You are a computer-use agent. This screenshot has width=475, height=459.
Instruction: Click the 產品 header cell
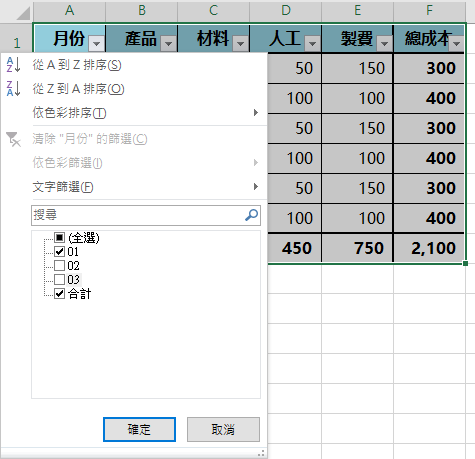tap(142, 38)
